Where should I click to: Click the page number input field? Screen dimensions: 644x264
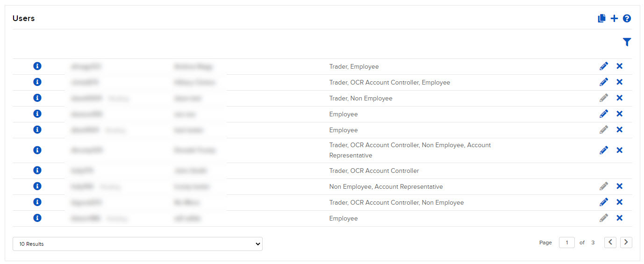567,243
